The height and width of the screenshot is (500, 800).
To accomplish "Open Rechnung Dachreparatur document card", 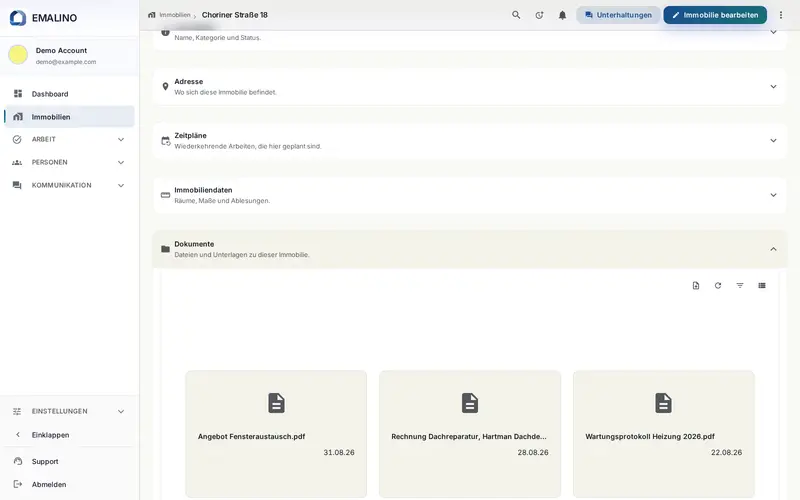I will [470, 434].
